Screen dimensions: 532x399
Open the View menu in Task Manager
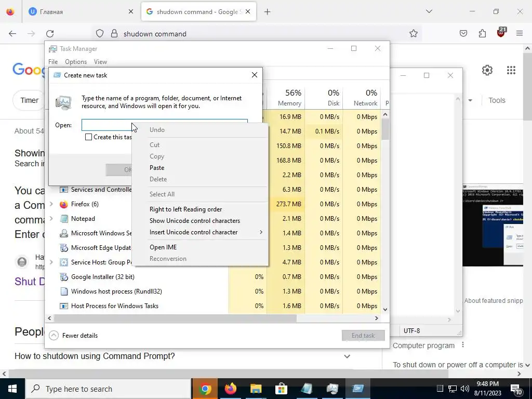pyautogui.click(x=100, y=62)
